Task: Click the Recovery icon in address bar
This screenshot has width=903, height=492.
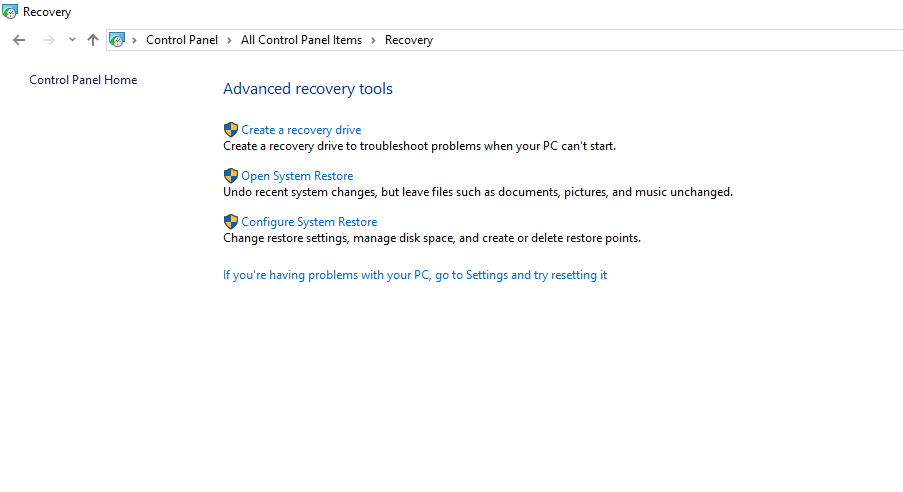Action: [x=117, y=40]
